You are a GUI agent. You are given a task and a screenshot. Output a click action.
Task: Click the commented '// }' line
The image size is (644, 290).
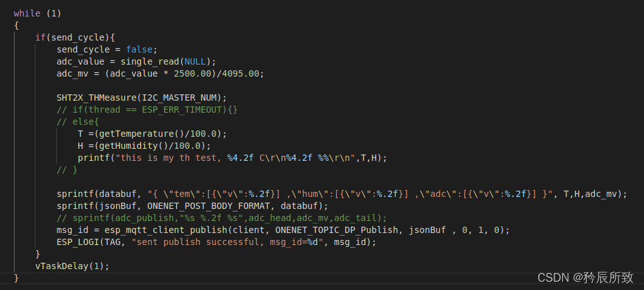[67, 170]
